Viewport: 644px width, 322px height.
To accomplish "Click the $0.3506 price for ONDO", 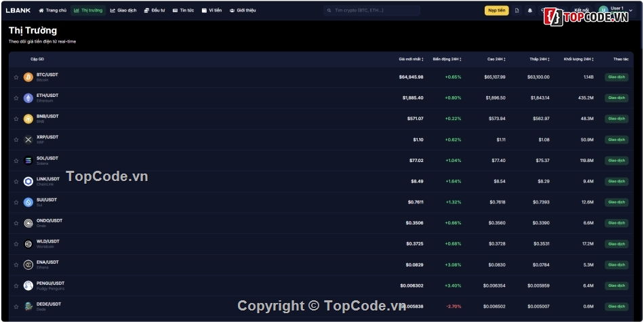I will pos(414,223).
